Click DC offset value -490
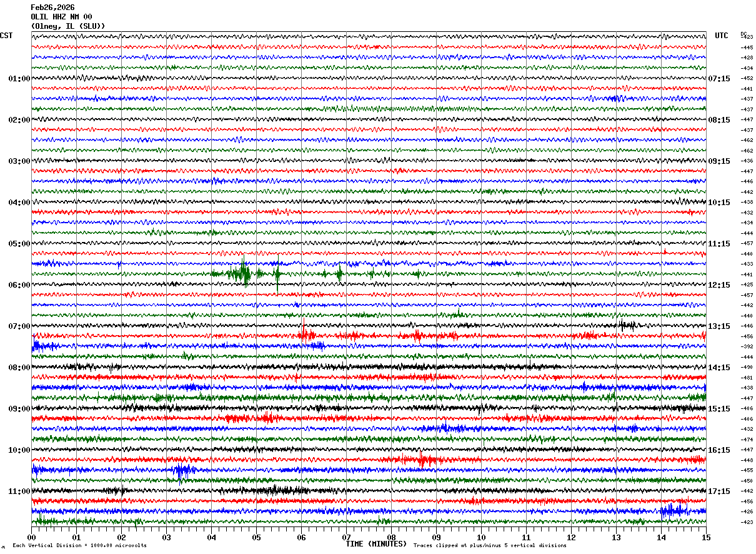Image resolution: width=756 pixels, height=554 pixels. point(747,367)
